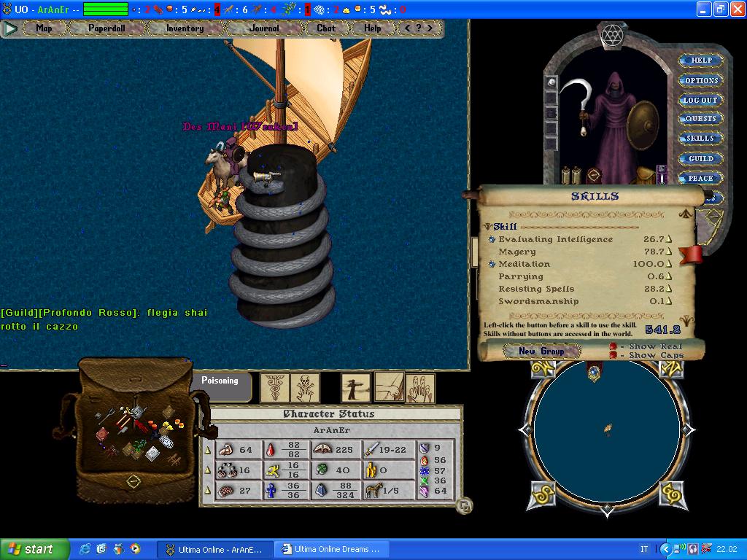Click the GUILD button

coord(701,158)
